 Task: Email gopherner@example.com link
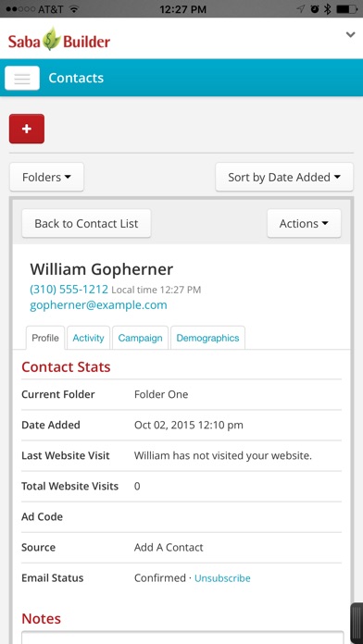(99, 305)
